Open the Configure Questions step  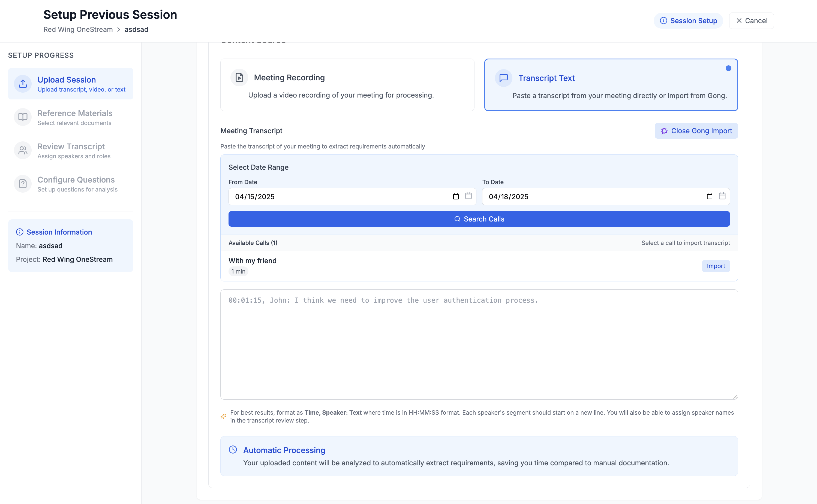point(76,184)
